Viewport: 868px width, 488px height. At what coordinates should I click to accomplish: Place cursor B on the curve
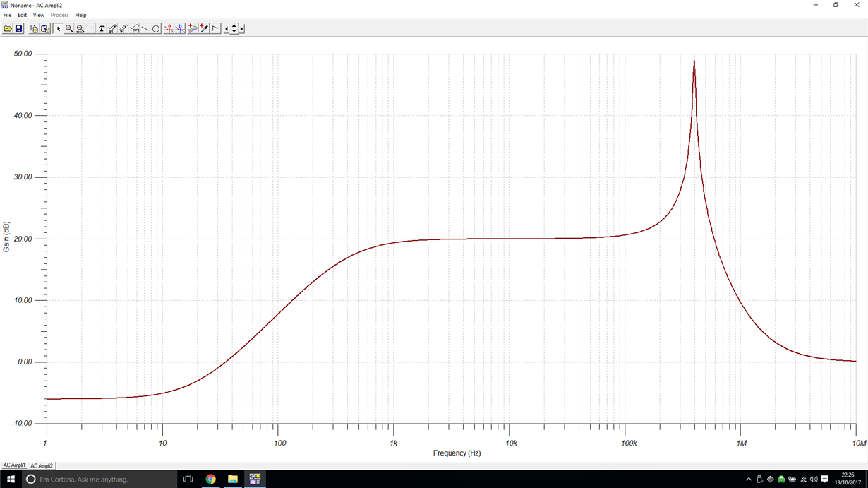point(180,29)
